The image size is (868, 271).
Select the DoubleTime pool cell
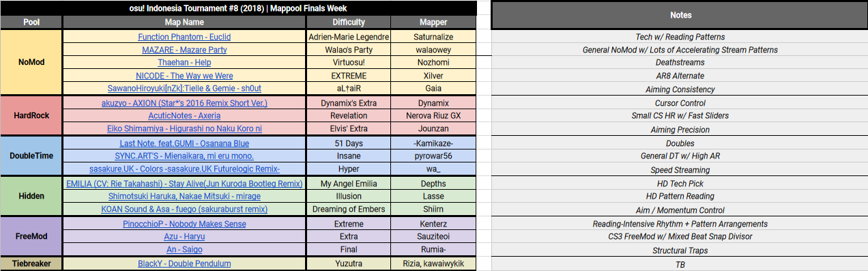[31, 156]
